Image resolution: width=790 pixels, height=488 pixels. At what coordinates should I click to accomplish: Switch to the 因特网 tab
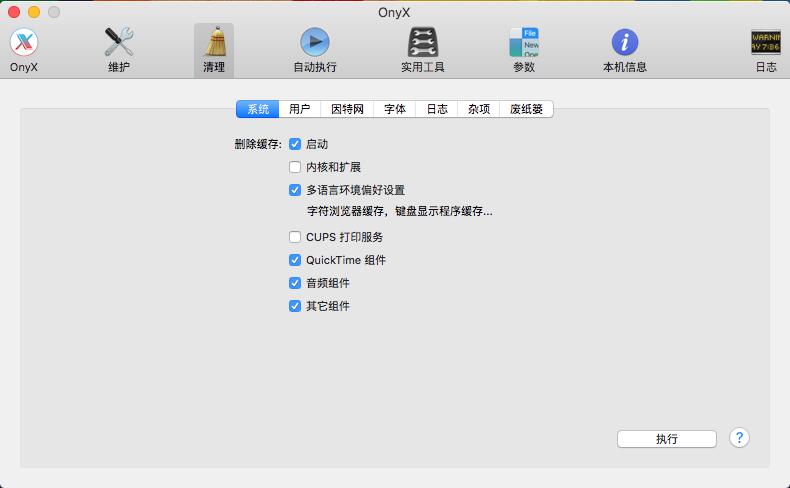[347, 109]
